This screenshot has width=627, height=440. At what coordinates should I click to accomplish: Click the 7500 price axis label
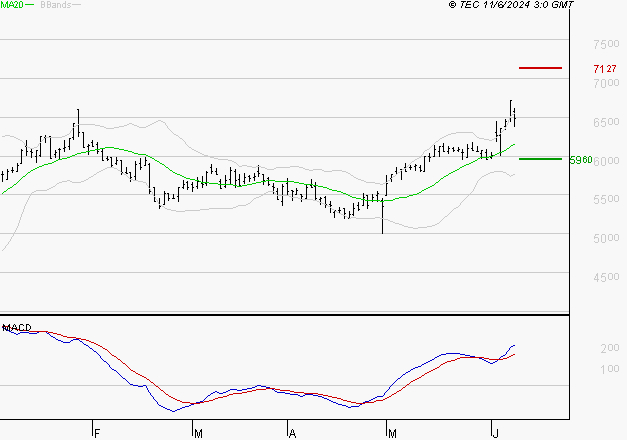coord(606,44)
